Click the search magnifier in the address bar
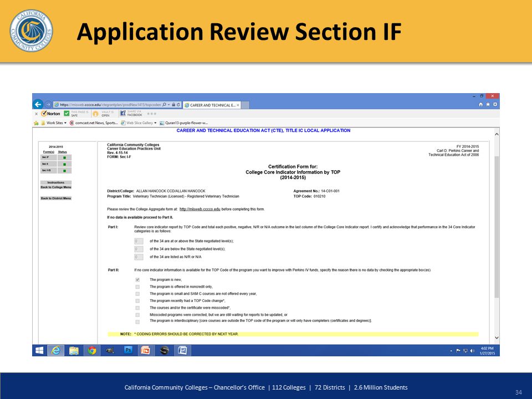 (164, 105)
